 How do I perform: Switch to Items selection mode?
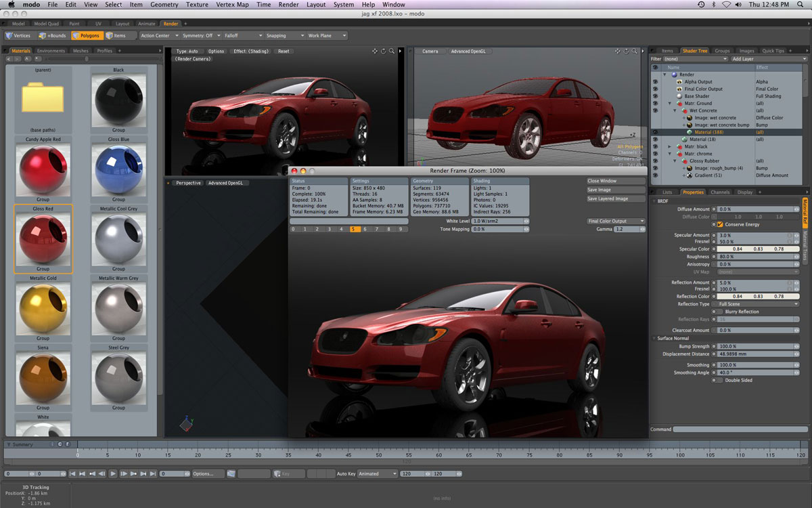coord(116,35)
